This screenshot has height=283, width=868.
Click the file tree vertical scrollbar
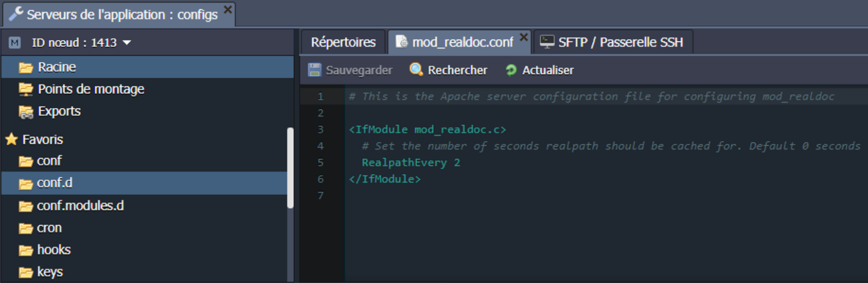[290, 167]
